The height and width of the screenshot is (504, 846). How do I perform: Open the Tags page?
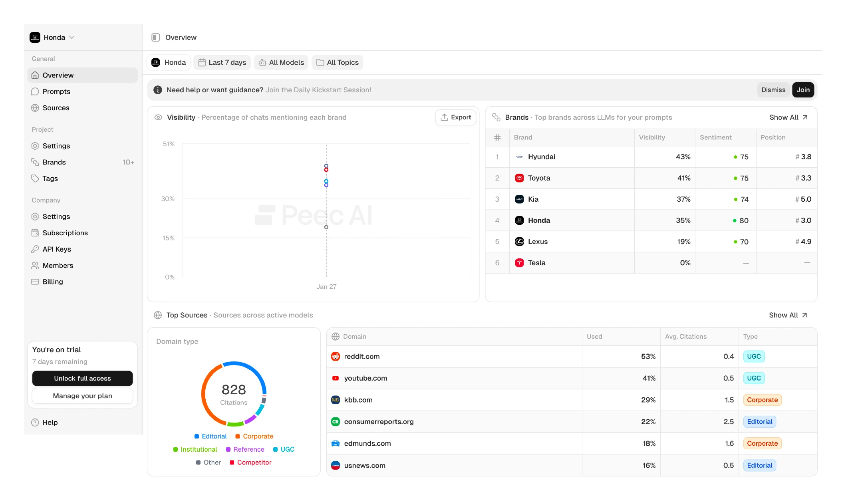(x=83, y=179)
